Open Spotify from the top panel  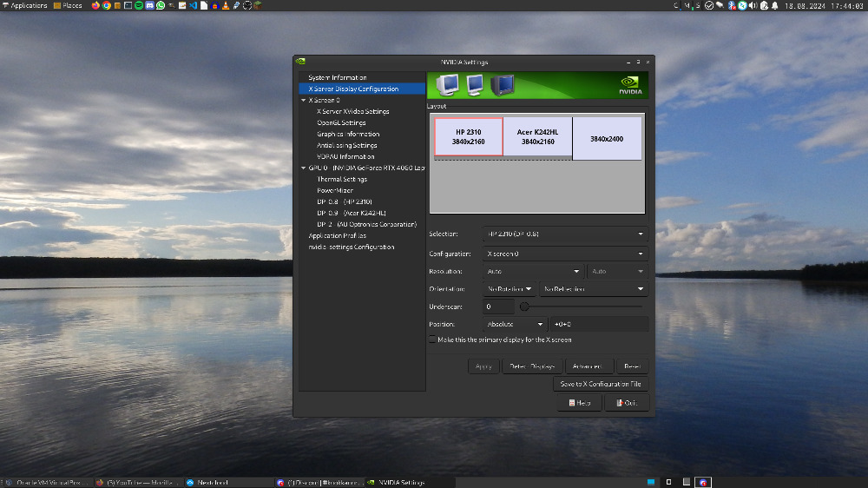tap(139, 5)
